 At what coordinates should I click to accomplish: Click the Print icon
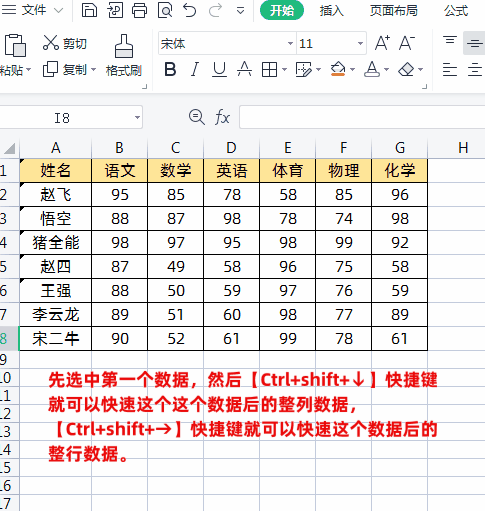pyautogui.click(x=139, y=10)
